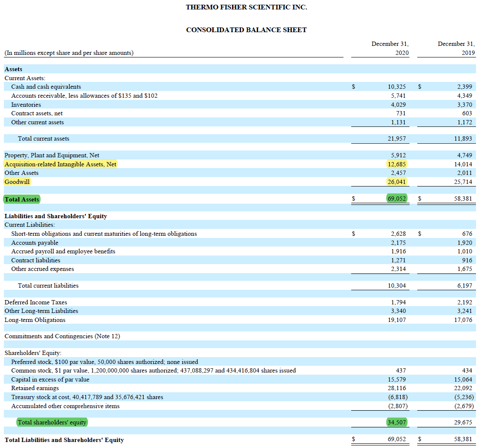Click the 'Retained earnings' label

click(35, 388)
